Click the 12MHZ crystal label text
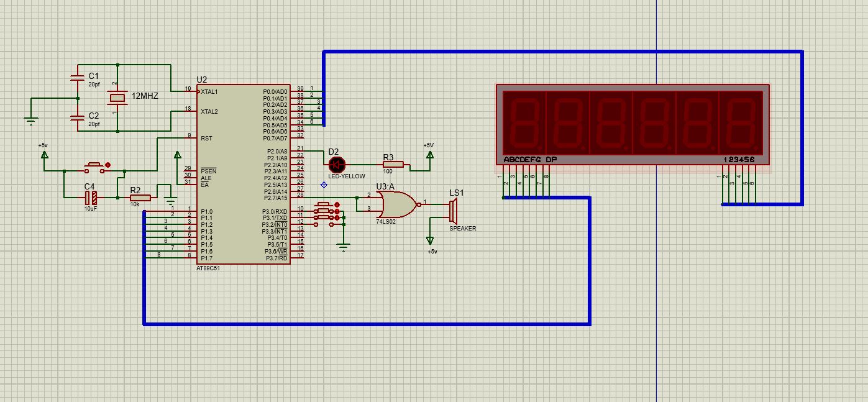 pos(145,96)
